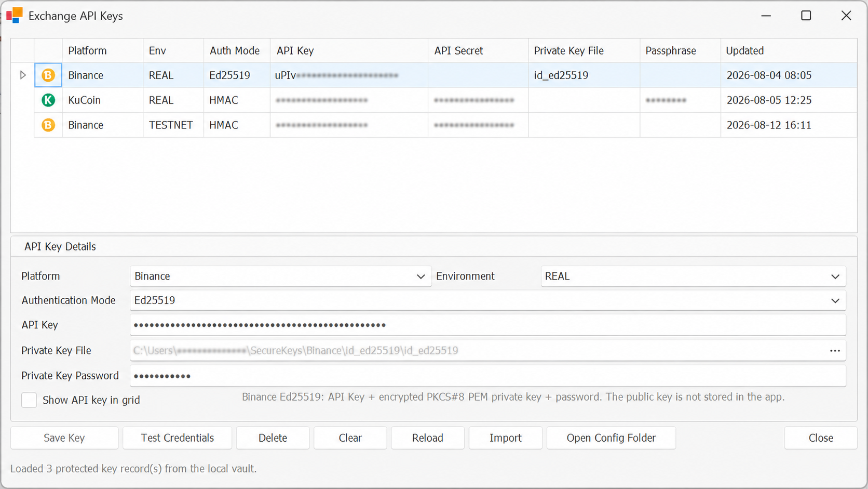Focus the API Key input field
Viewport: 868px width, 489px height.
(488, 325)
